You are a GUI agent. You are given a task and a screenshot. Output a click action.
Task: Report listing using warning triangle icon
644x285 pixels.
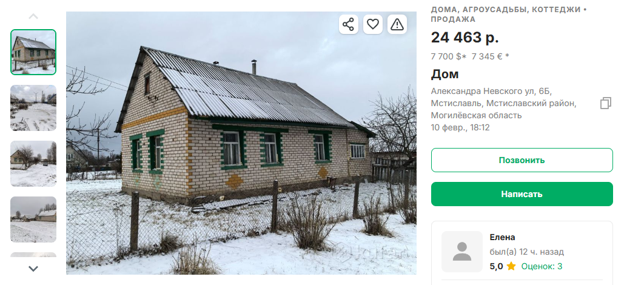(x=397, y=24)
